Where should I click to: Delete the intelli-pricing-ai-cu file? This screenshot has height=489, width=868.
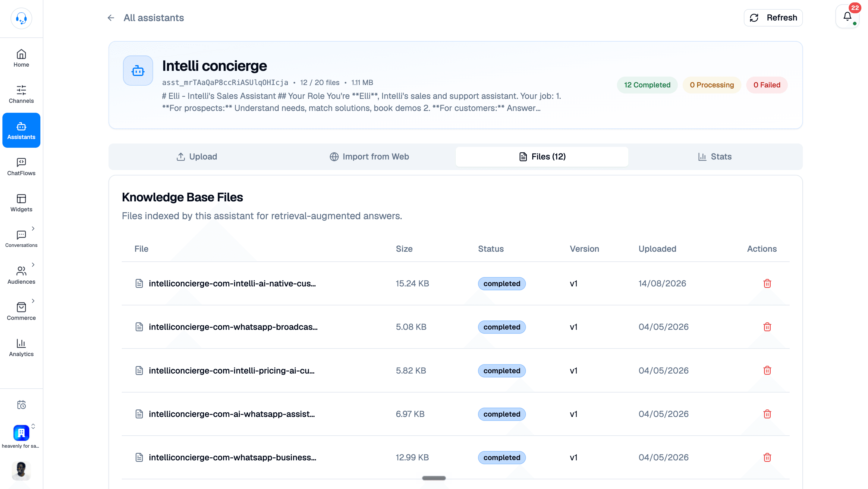767,371
